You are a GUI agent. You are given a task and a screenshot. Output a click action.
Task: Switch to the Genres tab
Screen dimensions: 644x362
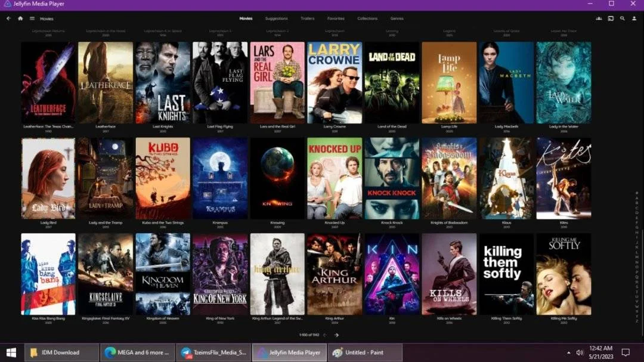[397, 18]
